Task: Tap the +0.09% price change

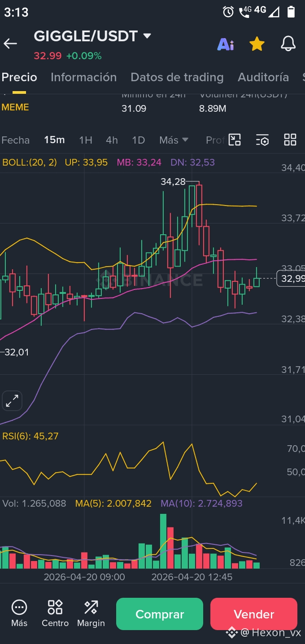Action: click(x=84, y=56)
